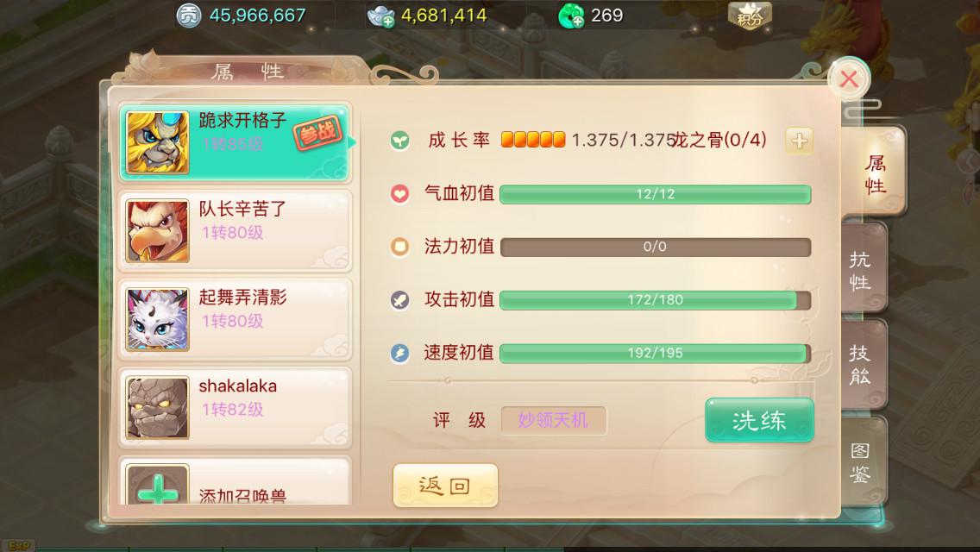Viewport: 980px width, 552px height.
Task: Open the 积分 points badge
Action: coord(750,16)
